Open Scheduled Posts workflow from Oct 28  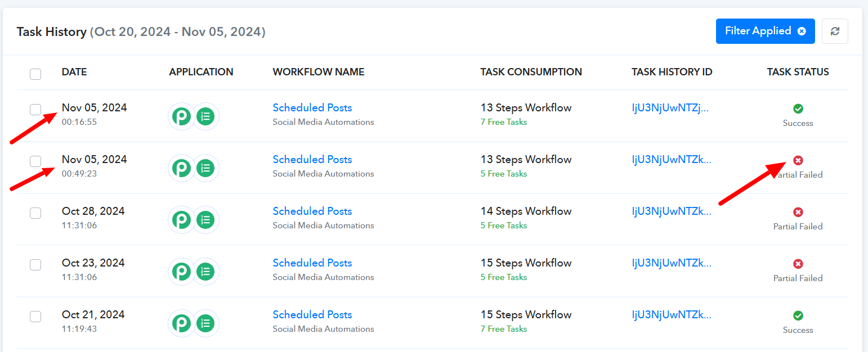point(312,211)
